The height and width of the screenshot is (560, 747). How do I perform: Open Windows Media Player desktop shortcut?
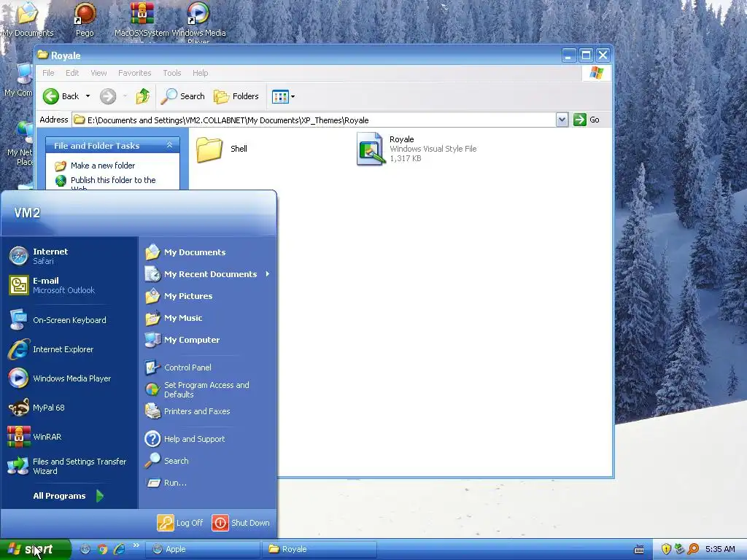coord(198,21)
